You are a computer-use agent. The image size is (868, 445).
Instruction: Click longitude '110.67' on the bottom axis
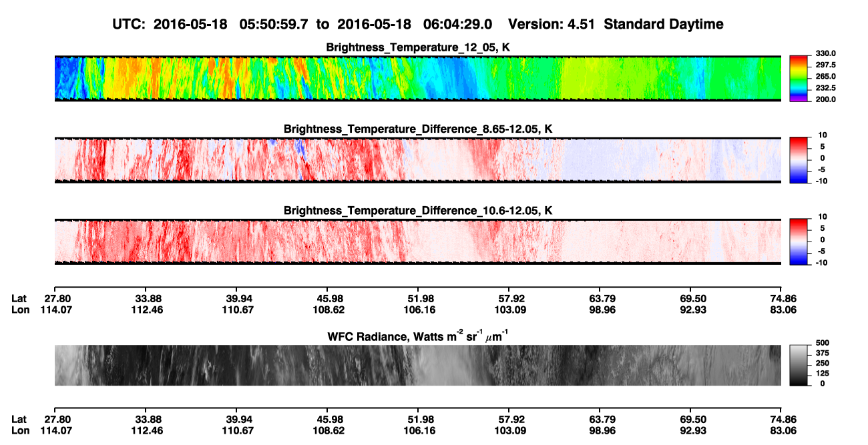pos(239,430)
